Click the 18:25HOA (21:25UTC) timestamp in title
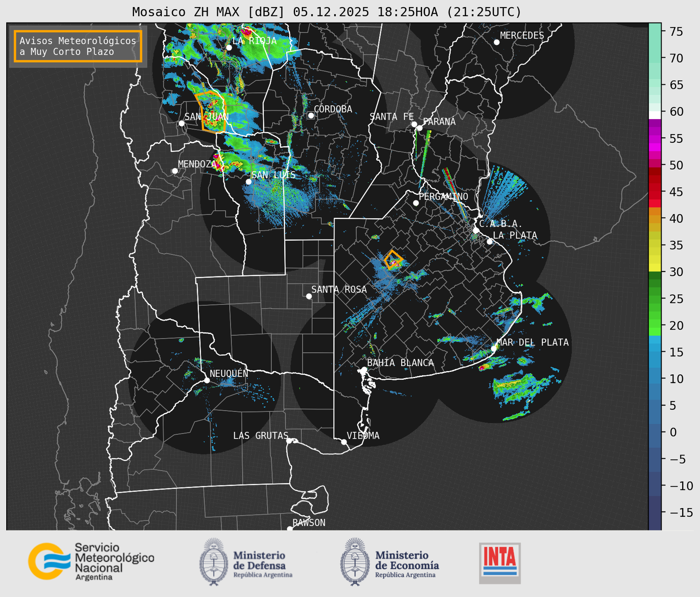The height and width of the screenshot is (597, 700). (x=449, y=12)
